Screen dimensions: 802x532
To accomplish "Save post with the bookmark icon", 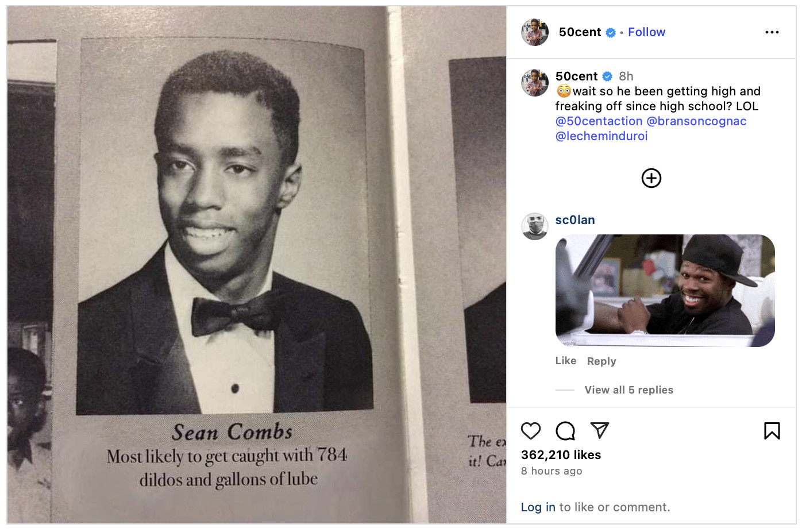I will pyautogui.click(x=772, y=430).
